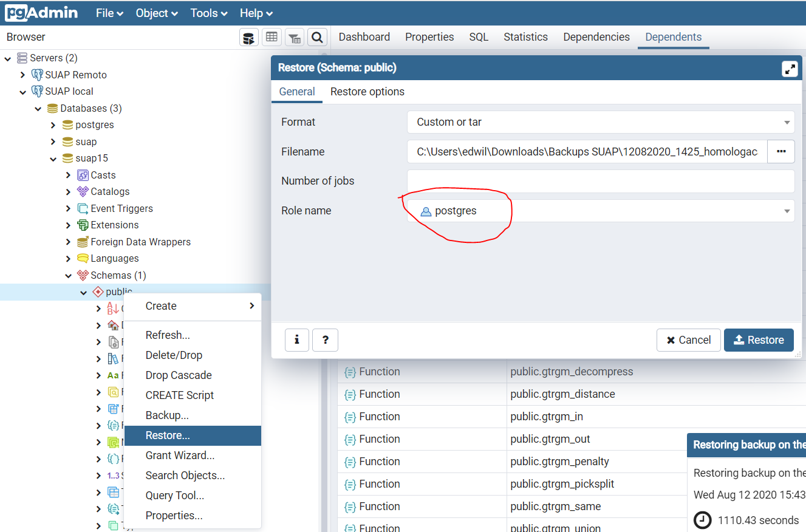Click the Foreign Data Wrappers icon

83,242
